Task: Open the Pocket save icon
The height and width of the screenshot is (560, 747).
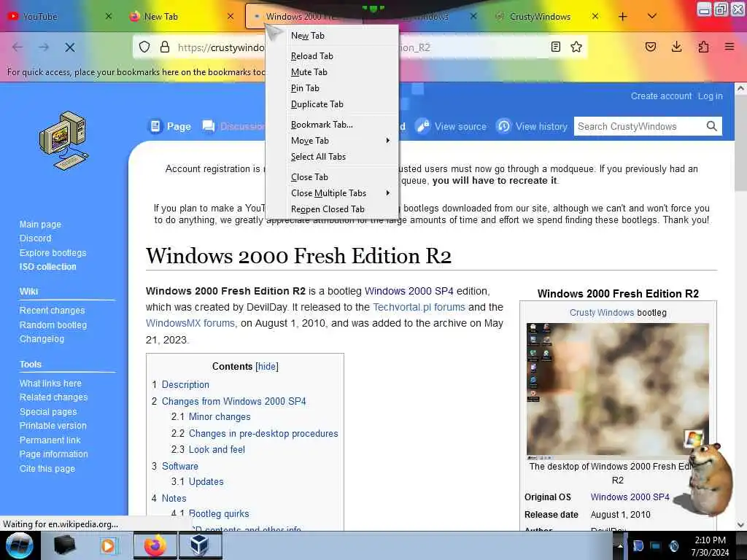Action: [650, 47]
